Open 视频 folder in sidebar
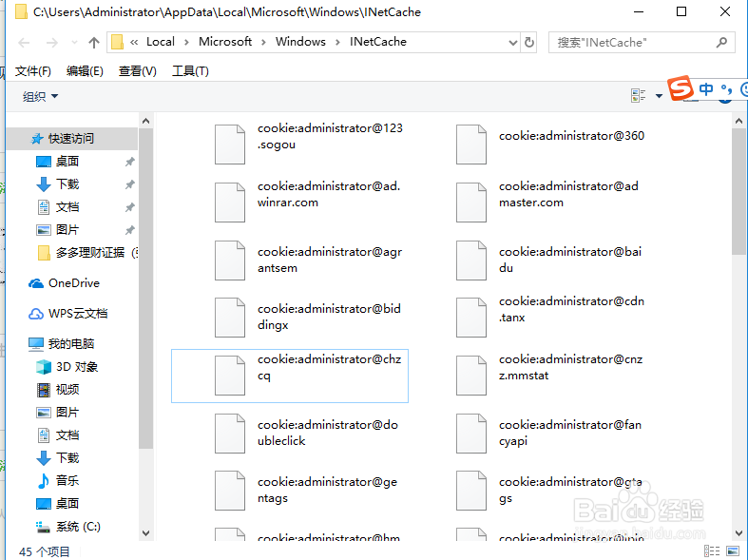This screenshot has width=748, height=560. coord(67,390)
